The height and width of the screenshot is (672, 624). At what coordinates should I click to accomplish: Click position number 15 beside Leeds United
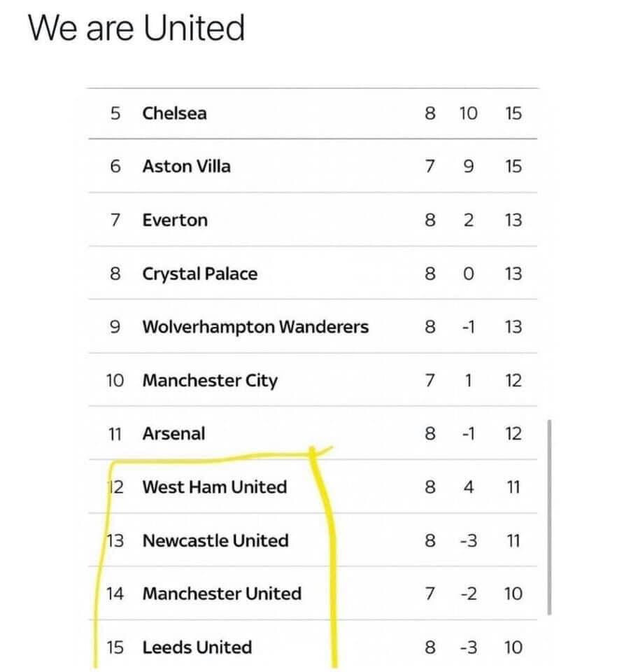click(x=115, y=647)
